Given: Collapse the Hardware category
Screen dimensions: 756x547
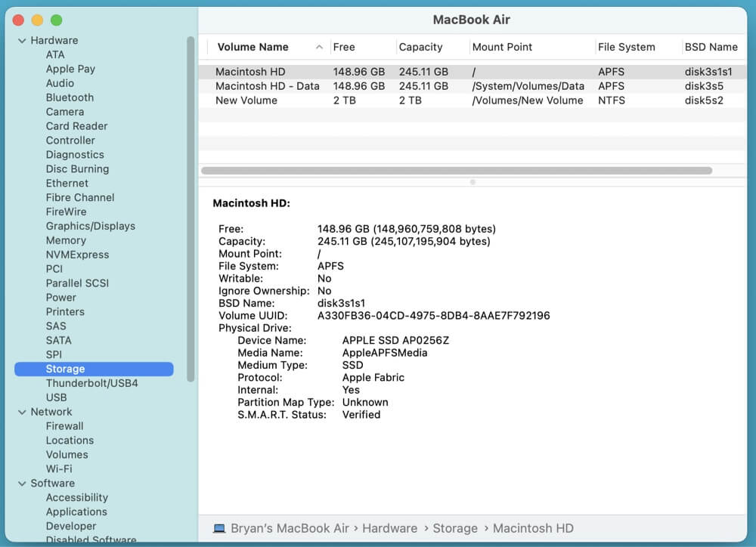Looking at the screenshot, I should tap(22, 40).
